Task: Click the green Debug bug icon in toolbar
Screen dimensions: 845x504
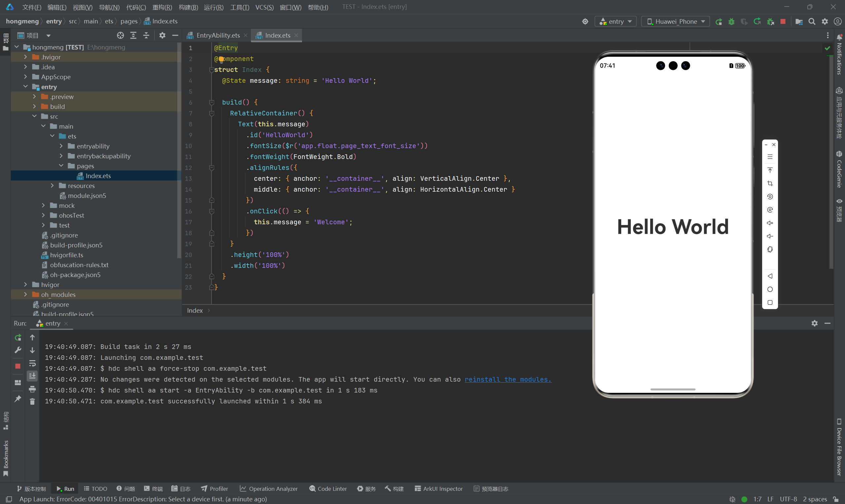Action: click(x=731, y=21)
